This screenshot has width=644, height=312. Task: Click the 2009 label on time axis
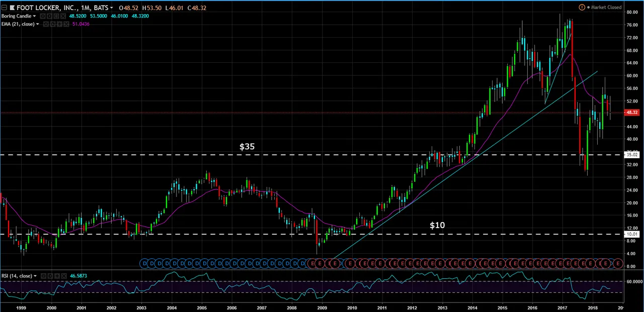pyautogui.click(x=321, y=307)
